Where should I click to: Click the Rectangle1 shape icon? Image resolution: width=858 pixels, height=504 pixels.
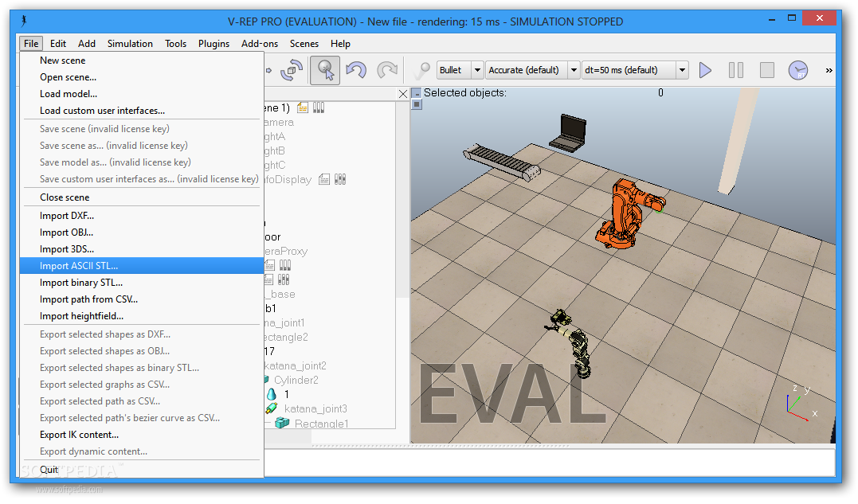(282, 423)
